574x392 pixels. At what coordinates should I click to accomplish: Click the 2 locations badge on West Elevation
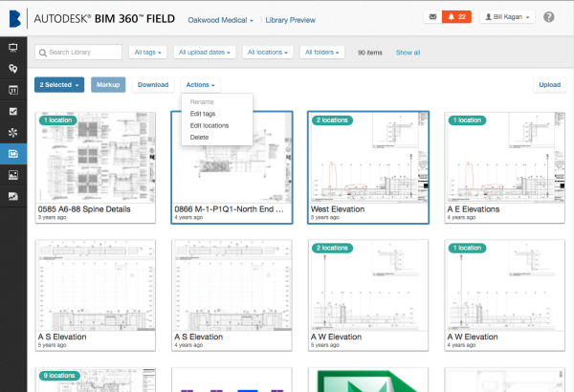click(332, 120)
